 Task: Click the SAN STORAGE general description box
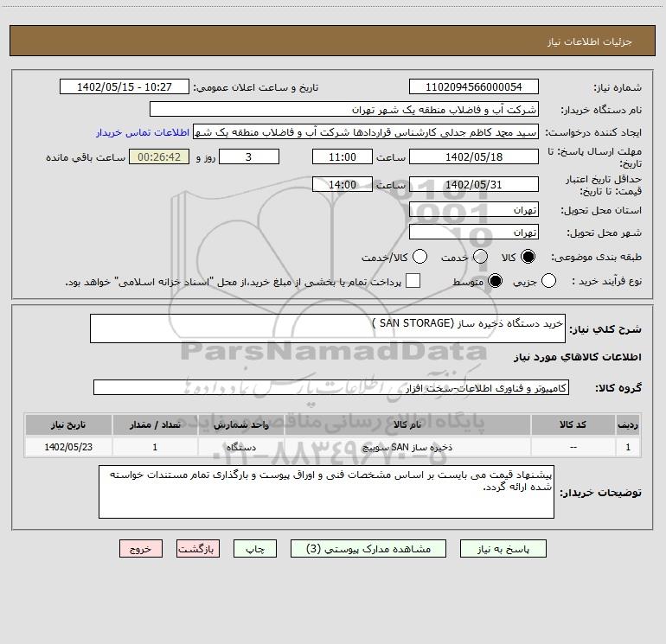[328, 328]
